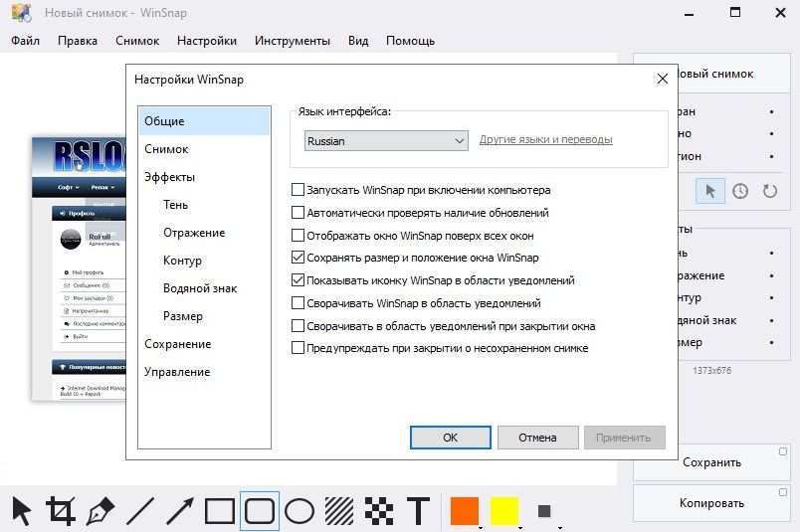Uncheck Показывать иконку WinSnap в области уведомлений
The height and width of the screenshot is (532, 800).
point(298,280)
